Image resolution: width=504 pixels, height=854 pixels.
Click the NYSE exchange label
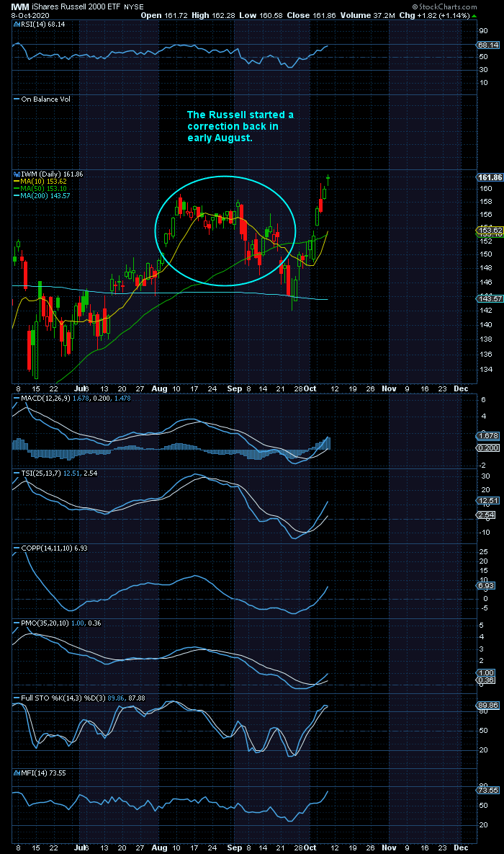pyautogui.click(x=134, y=7)
